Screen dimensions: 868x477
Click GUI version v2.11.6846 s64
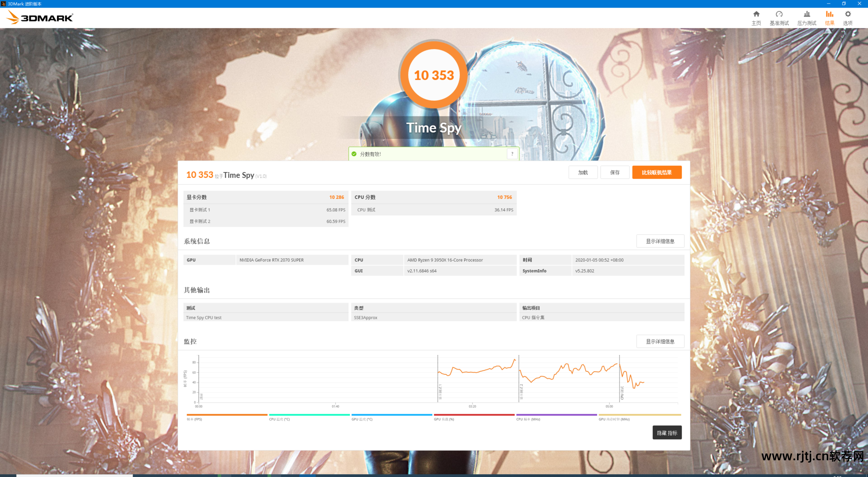click(460, 271)
